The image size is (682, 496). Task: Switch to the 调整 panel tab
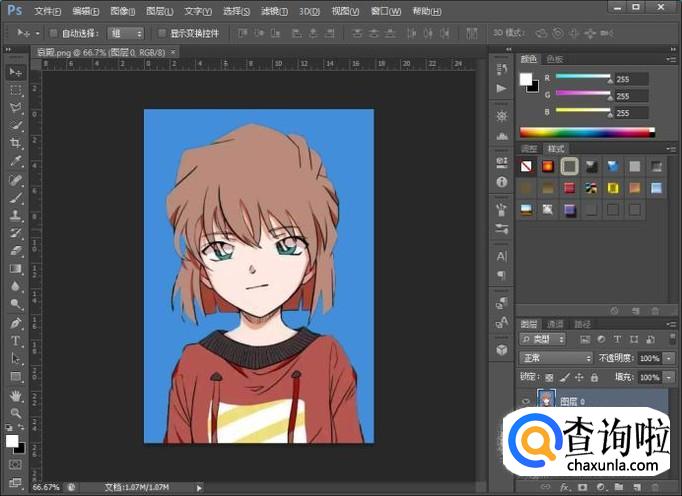point(529,148)
